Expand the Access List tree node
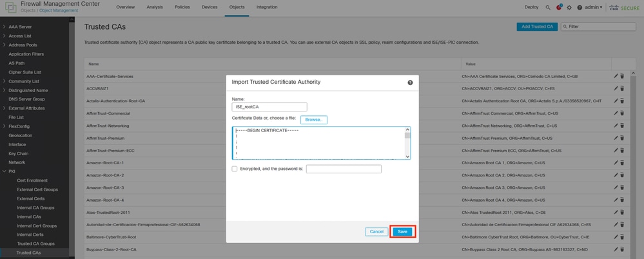This screenshot has height=259, width=644. 4,35
